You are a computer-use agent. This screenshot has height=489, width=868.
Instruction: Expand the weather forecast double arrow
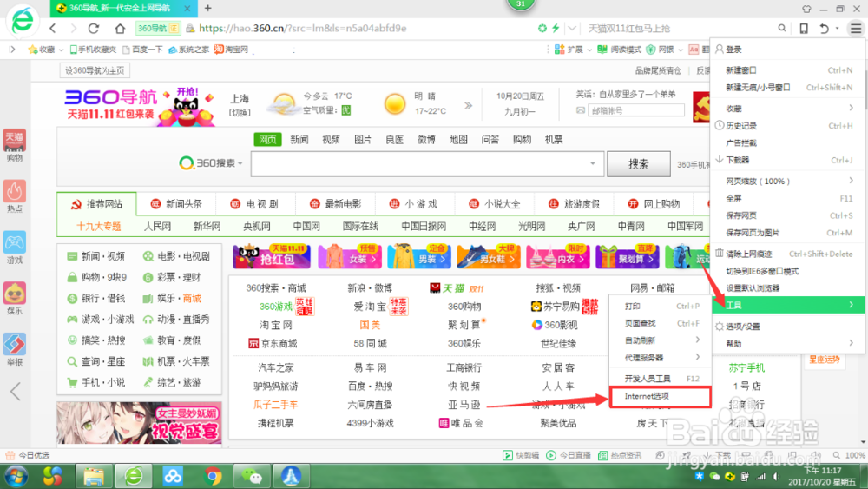tap(469, 105)
